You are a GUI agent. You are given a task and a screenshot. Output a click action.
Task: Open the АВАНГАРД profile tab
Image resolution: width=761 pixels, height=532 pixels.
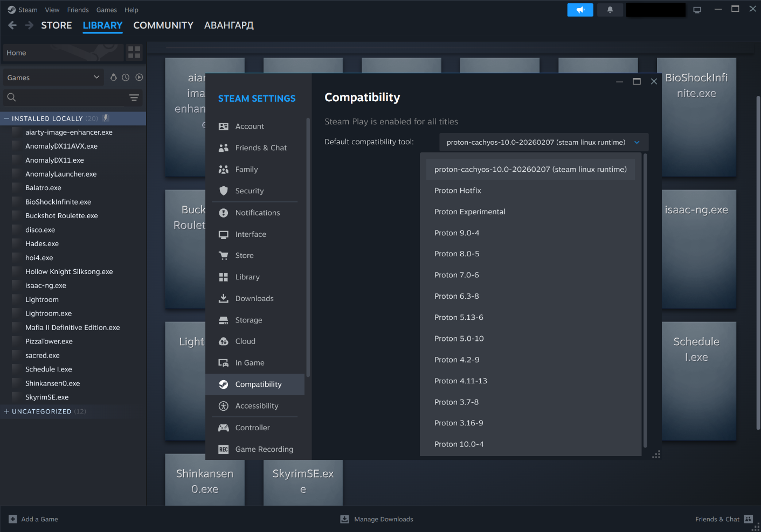point(229,25)
